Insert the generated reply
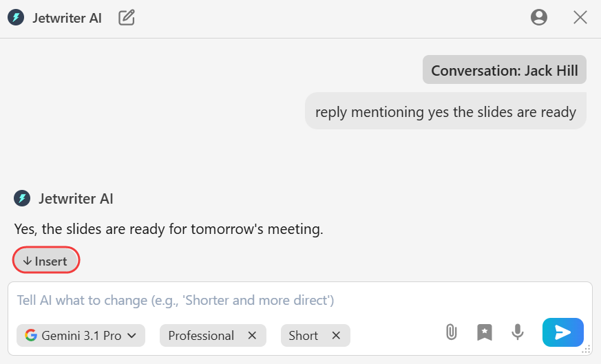Image resolution: width=601 pixels, height=364 pixels. click(46, 261)
